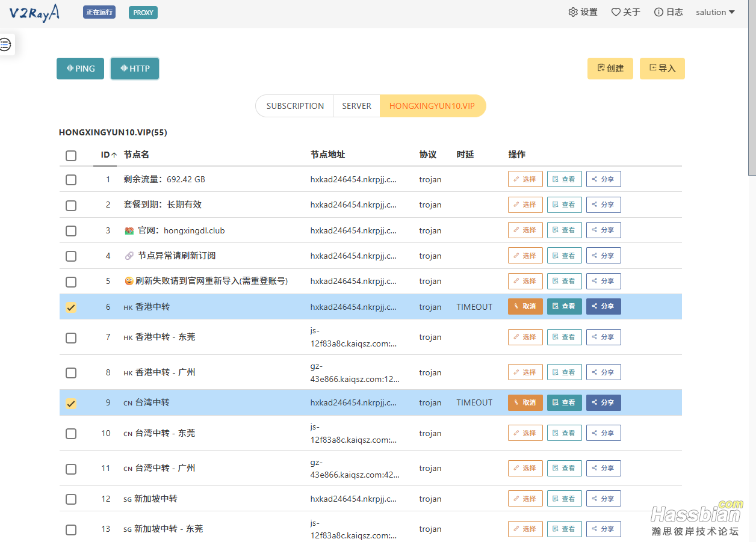Expand the salution account dropdown

pyautogui.click(x=715, y=12)
